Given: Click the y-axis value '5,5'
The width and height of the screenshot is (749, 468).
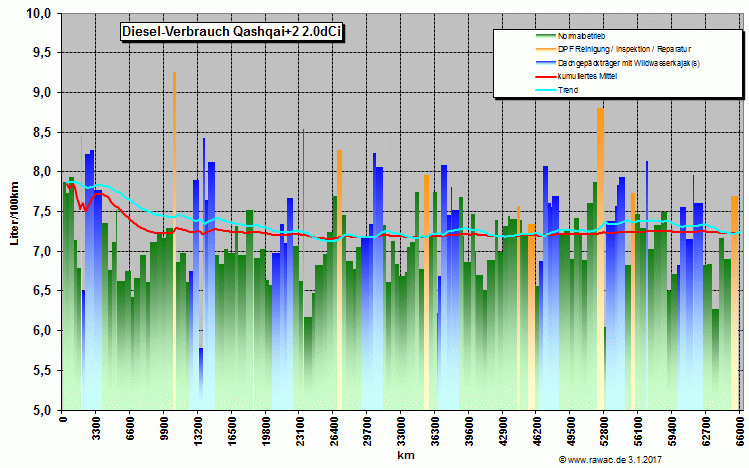Looking at the screenshot, I should click(42, 370).
